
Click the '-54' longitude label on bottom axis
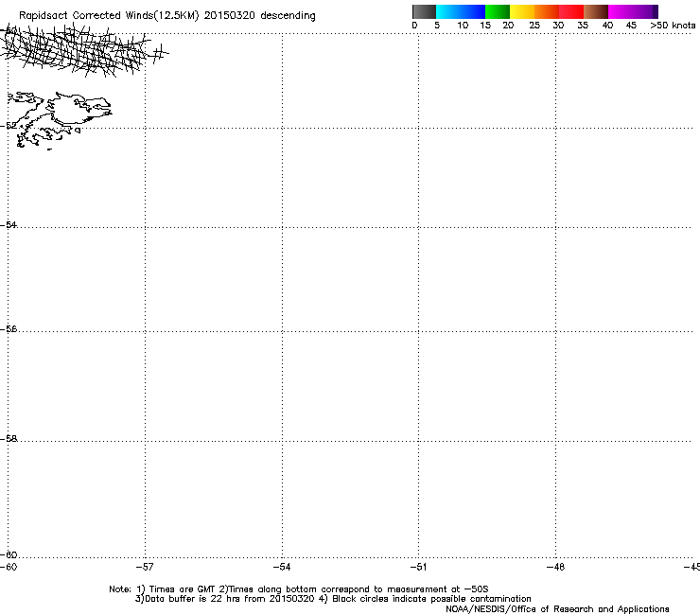tap(282, 567)
